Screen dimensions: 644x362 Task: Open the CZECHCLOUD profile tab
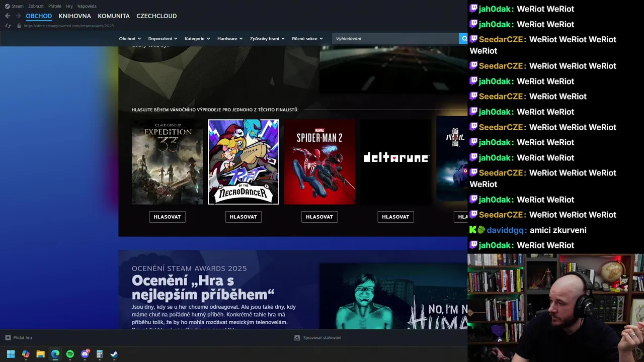(156, 16)
